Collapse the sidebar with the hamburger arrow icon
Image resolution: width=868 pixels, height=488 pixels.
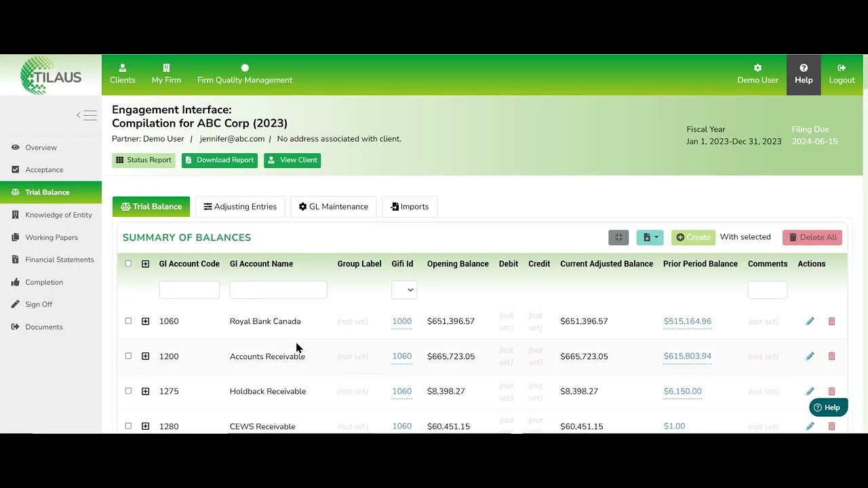coord(86,115)
